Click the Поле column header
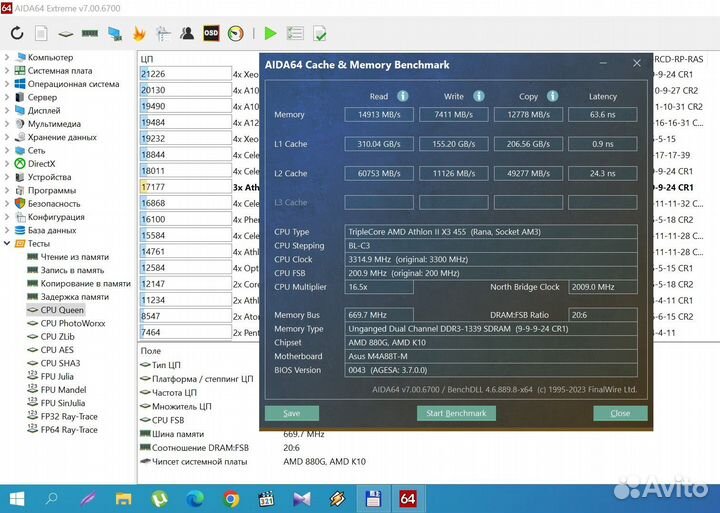 click(x=151, y=351)
